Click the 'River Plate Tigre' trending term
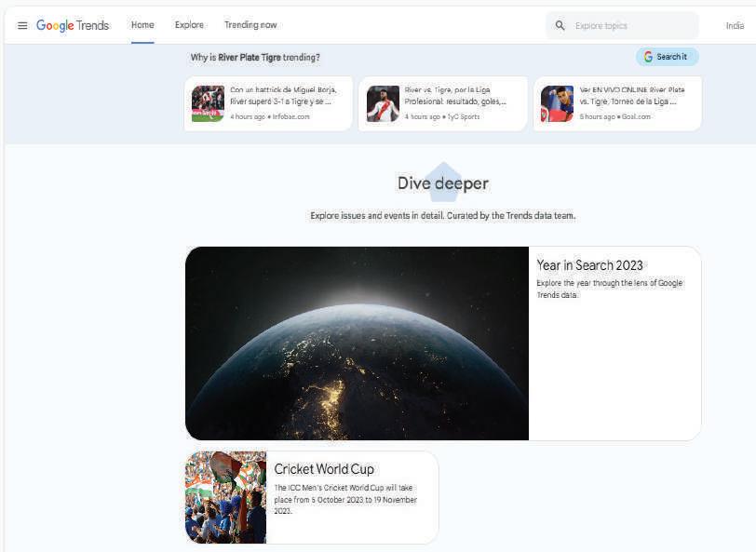 point(250,58)
